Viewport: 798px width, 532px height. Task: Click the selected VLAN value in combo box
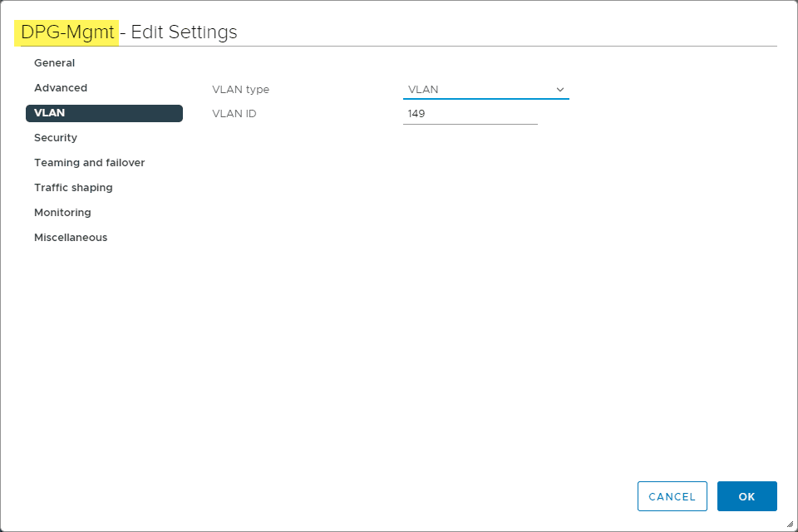(x=424, y=90)
